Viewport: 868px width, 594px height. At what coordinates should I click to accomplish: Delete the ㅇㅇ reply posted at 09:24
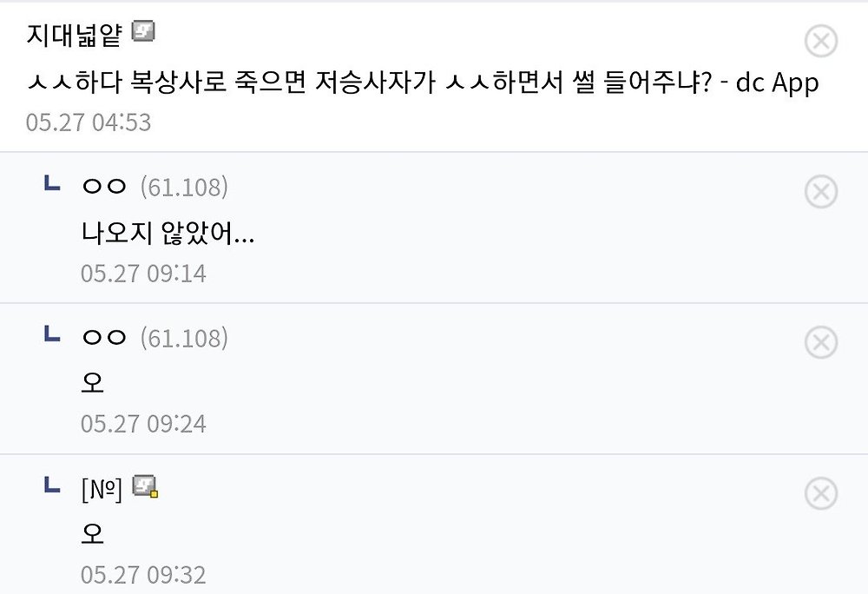click(820, 342)
